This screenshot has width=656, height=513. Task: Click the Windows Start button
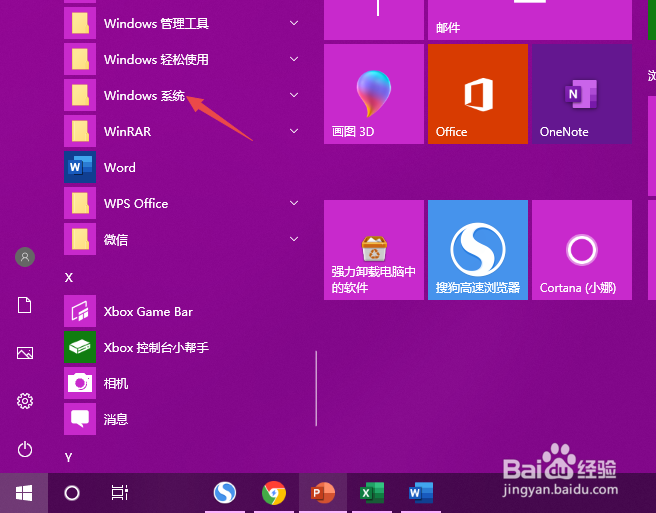click(x=24, y=493)
